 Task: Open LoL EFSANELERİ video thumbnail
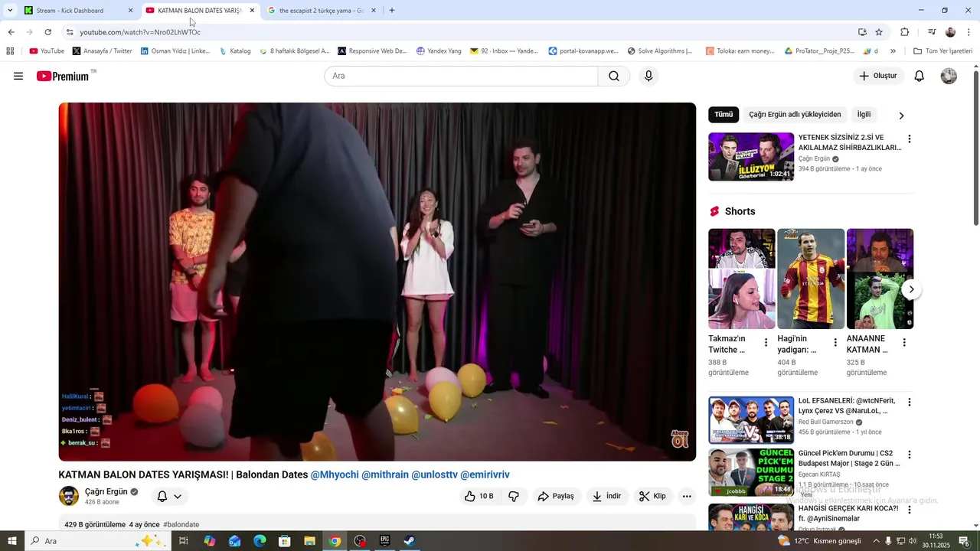751,420
